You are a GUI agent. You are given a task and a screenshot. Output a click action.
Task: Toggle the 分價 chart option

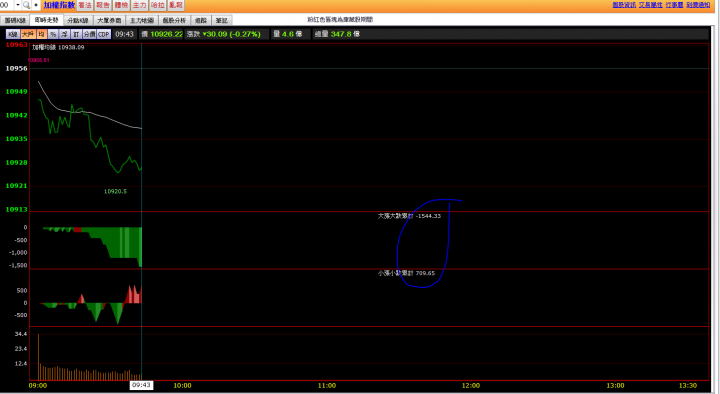point(89,34)
